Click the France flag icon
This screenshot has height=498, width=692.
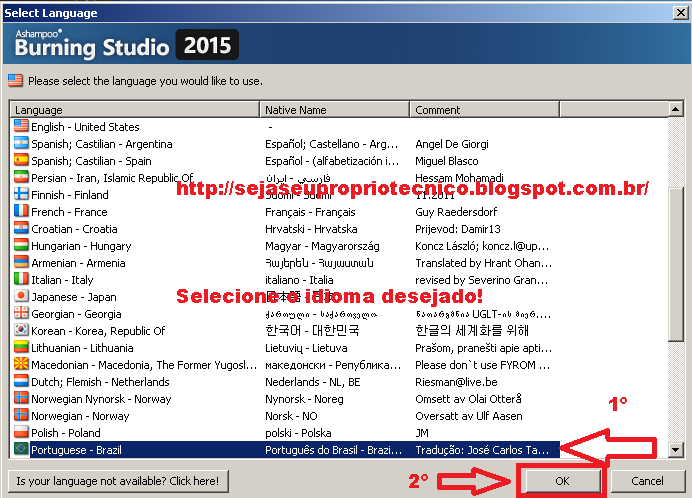(21, 211)
